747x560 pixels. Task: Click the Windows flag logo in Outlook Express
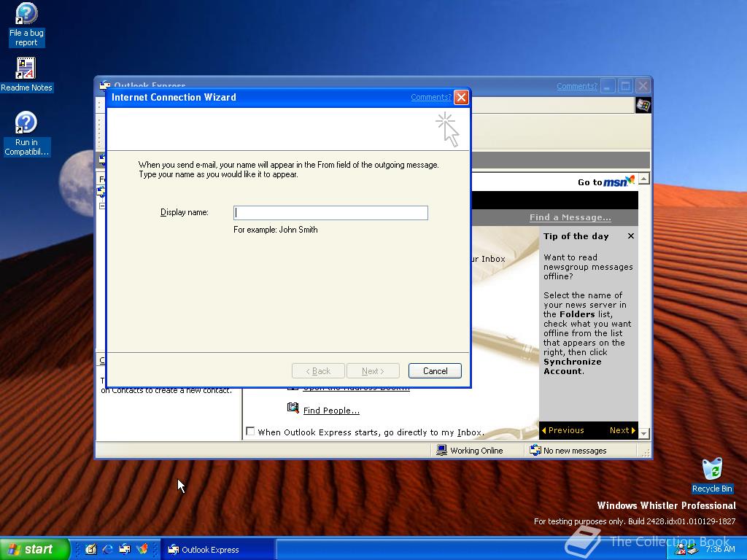pyautogui.click(x=643, y=105)
